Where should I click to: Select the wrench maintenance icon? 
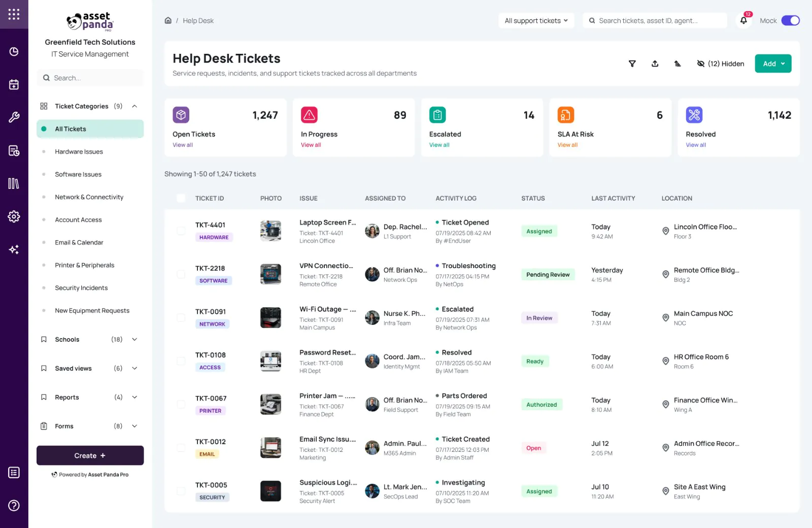click(14, 117)
